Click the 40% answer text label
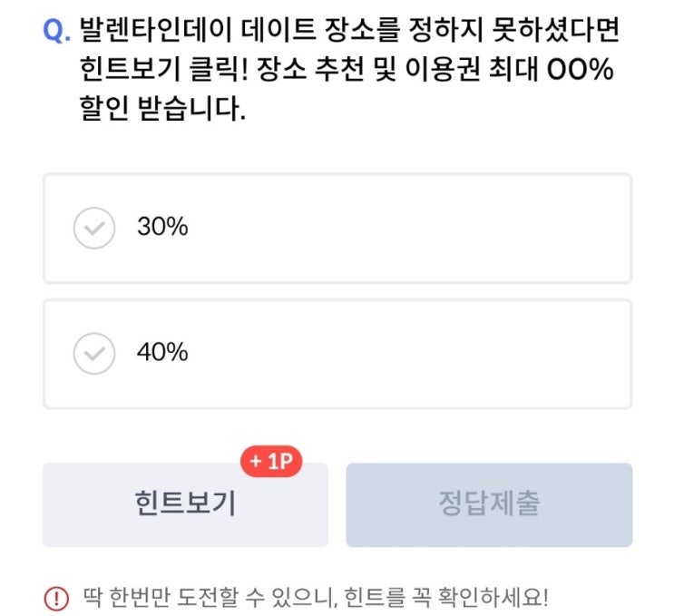Screen dimensions: 674x616 click(162, 353)
